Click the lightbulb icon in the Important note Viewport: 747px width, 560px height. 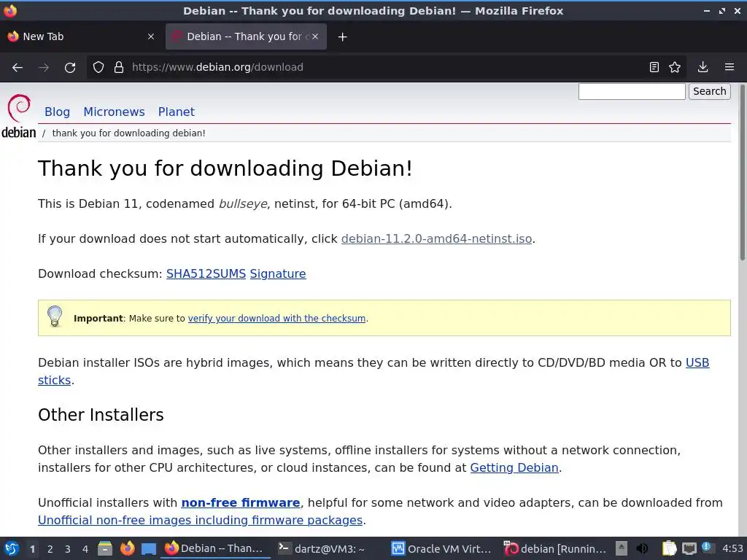55,316
